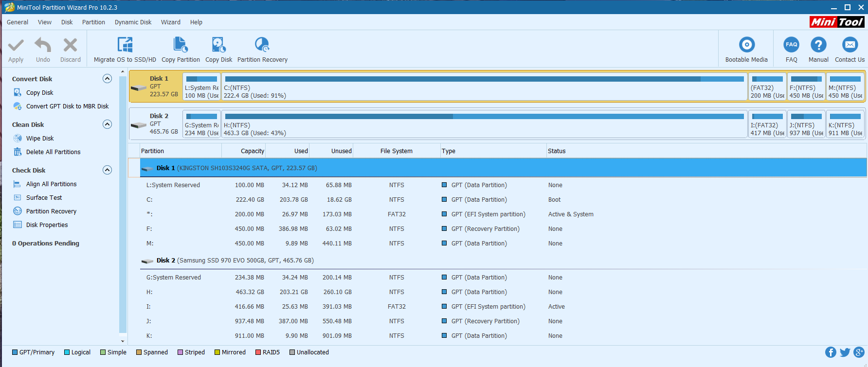868x367 pixels.
Task: Collapse the Check Disk section
Action: tap(108, 170)
